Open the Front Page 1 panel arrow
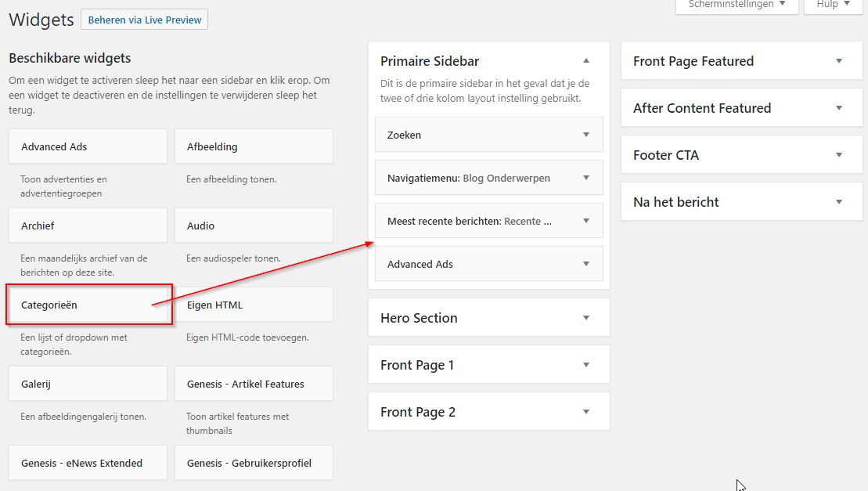The height and width of the screenshot is (491, 868). coord(585,365)
